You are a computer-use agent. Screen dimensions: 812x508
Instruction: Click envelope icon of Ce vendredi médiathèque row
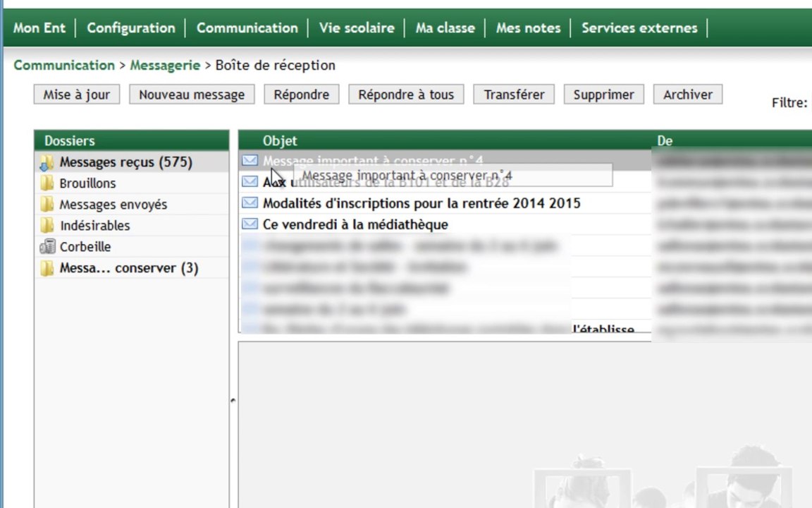pyautogui.click(x=250, y=224)
